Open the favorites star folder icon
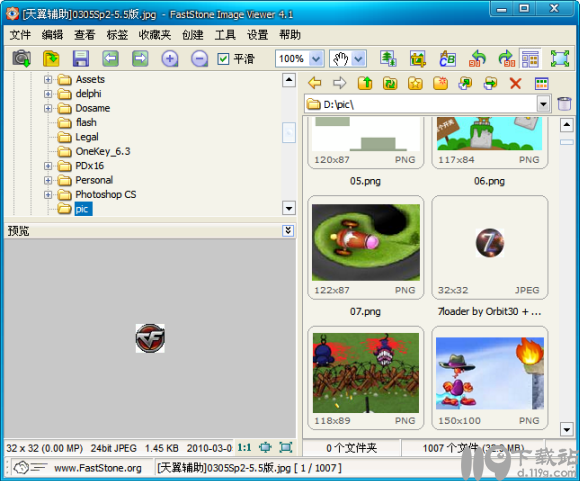Viewport: 580px width, 481px height. (x=415, y=83)
